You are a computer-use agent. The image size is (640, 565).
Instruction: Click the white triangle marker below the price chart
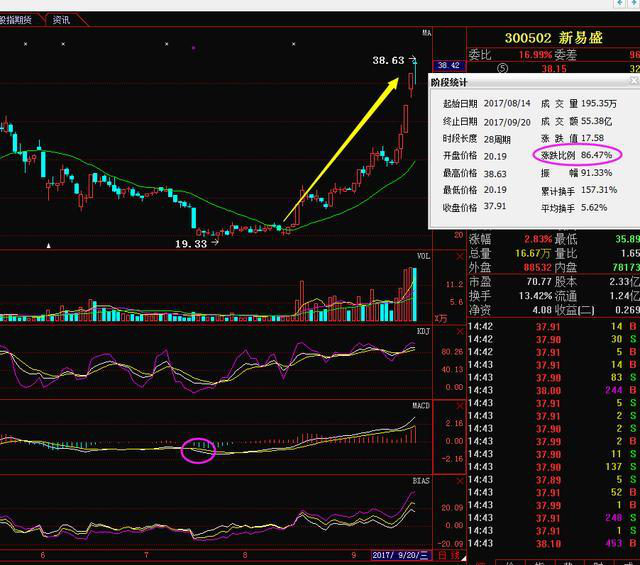tap(49, 245)
